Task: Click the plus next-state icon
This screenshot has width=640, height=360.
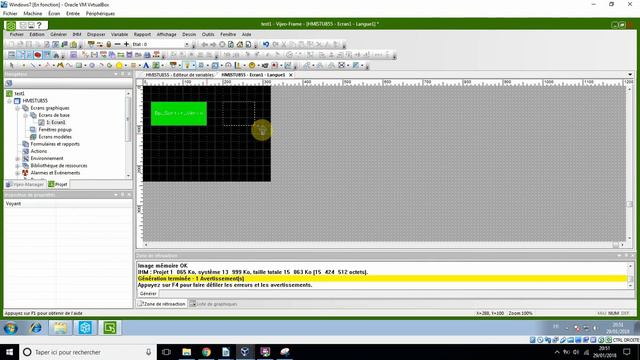Action: [x=127, y=44]
